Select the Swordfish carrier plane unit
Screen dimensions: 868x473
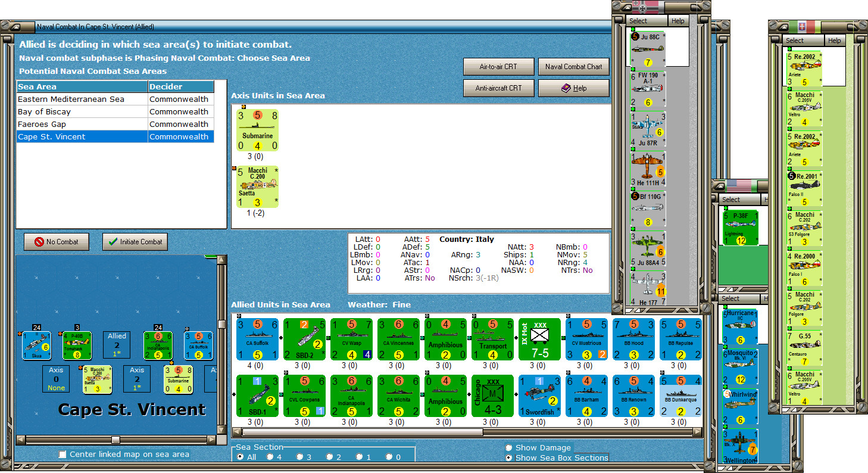pos(539,396)
